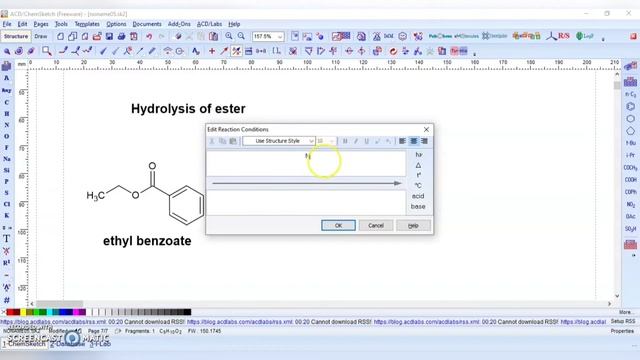This screenshot has height=360, width=640.
Task: Open Help from the reaction conditions dialog
Action: point(413,225)
